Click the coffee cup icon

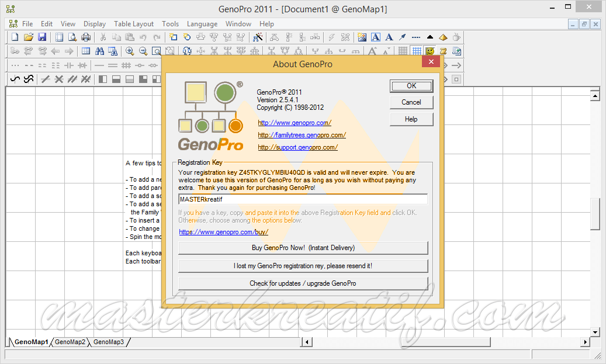457,37
